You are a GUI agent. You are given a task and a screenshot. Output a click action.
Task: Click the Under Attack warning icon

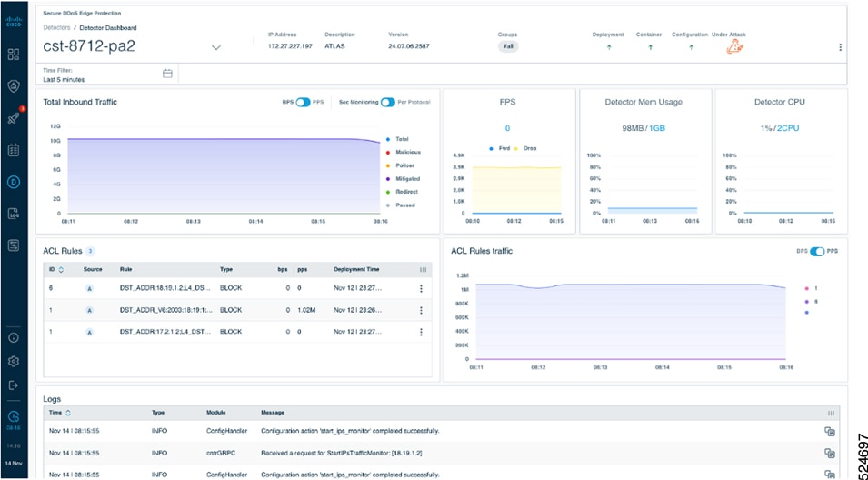pos(735,47)
